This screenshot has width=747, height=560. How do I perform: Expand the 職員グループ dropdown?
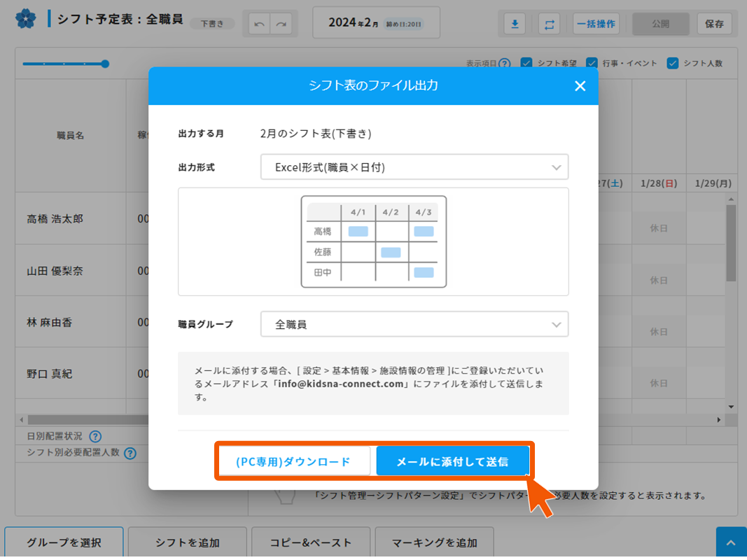pyautogui.click(x=414, y=325)
